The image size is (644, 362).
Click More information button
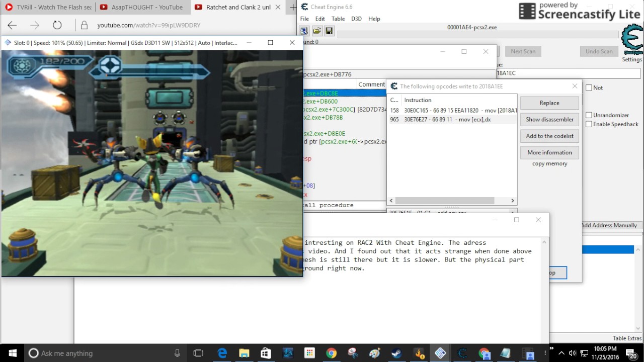point(549,152)
